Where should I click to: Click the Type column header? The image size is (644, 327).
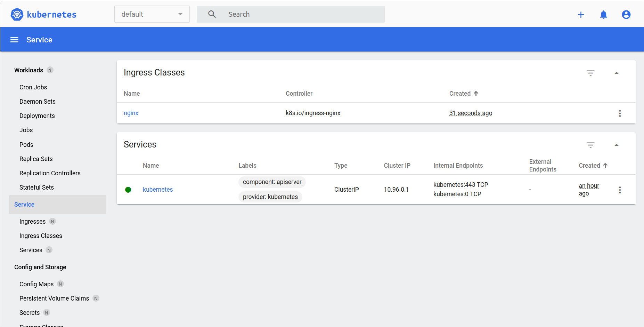coord(341,166)
